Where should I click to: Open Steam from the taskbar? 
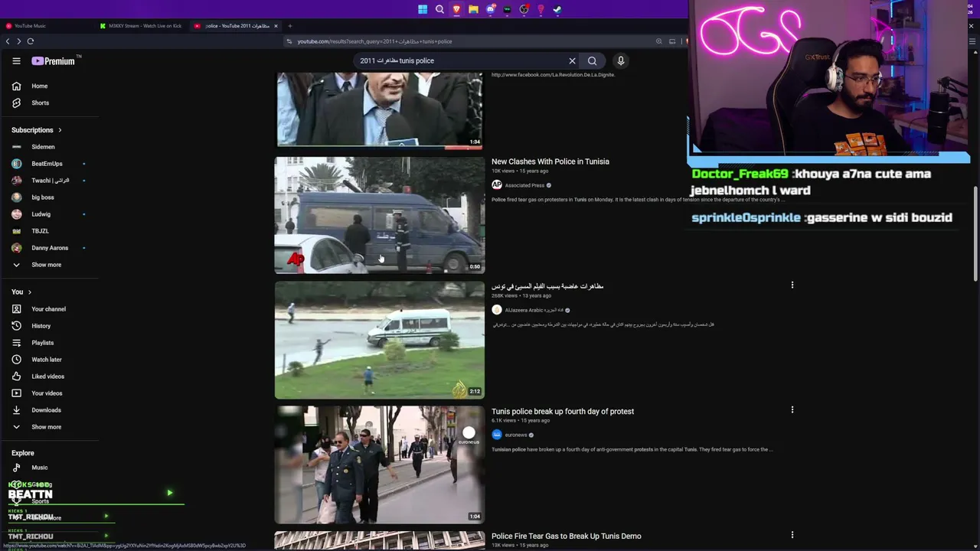[x=557, y=9]
